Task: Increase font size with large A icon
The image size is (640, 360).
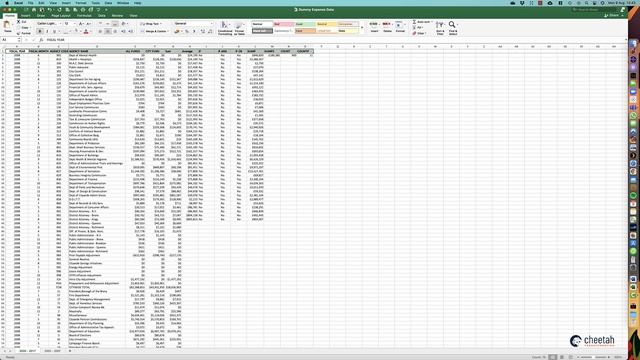Action: pyautogui.click(x=81, y=24)
